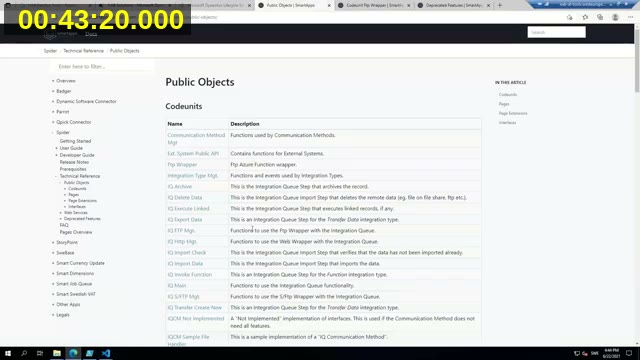The image size is (640, 360).
Task: Open IQ Invoke Function link
Action: [189, 275]
